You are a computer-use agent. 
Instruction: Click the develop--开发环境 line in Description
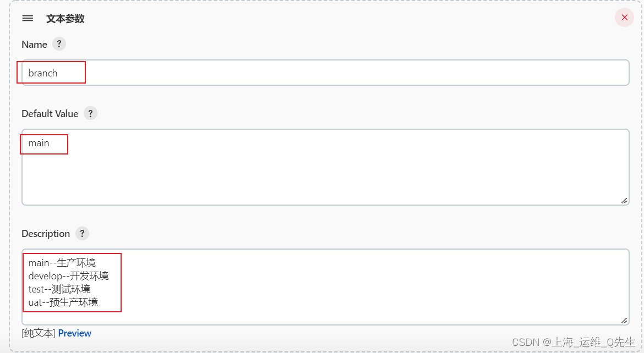[x=68, y=276]
